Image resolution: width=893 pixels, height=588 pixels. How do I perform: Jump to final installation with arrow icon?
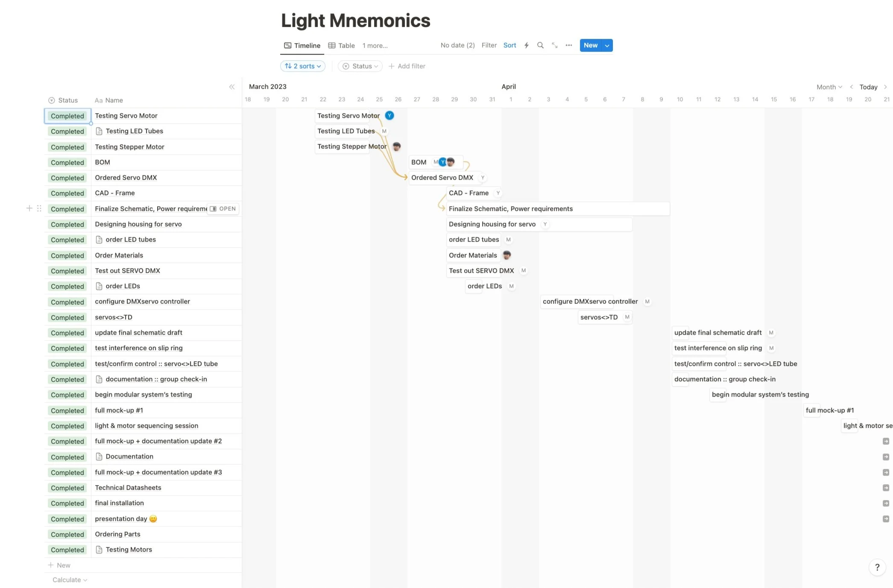[886, 503]
